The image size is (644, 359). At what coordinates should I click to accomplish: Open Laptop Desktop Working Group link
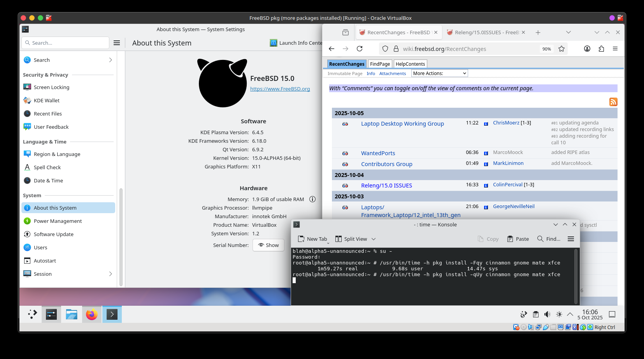(402, 124)
